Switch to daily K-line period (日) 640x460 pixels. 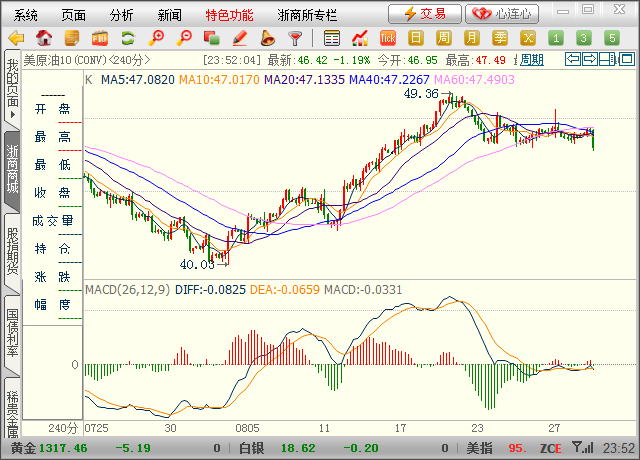coord(416,38)
